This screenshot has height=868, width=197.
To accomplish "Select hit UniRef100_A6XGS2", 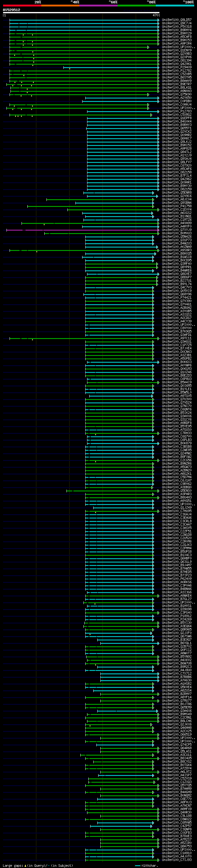I will point(177,213).
